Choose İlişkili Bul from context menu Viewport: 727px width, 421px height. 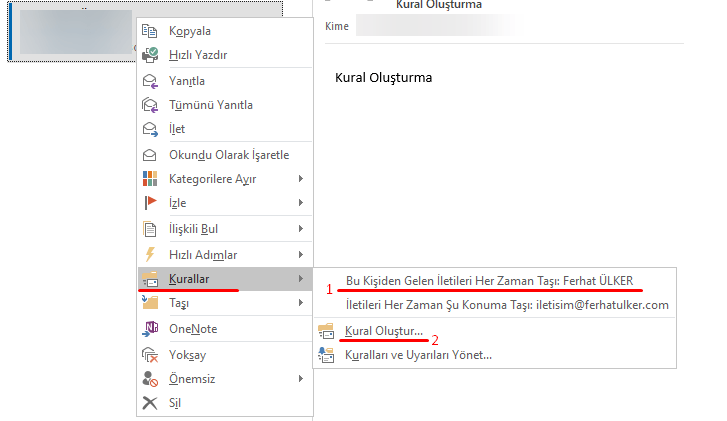196,229
